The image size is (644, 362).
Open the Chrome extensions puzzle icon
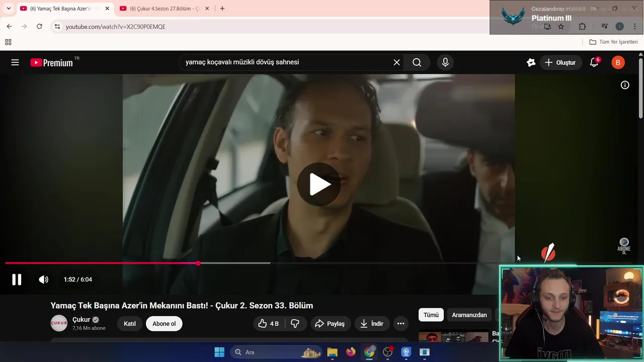[582, 26]
